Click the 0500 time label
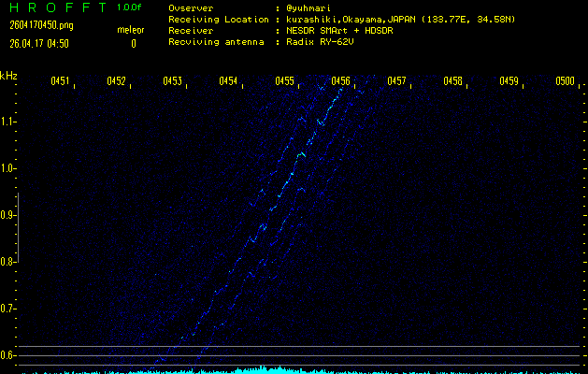The width and height of the screenshot is (588, 374). click(x=565, y=81)
